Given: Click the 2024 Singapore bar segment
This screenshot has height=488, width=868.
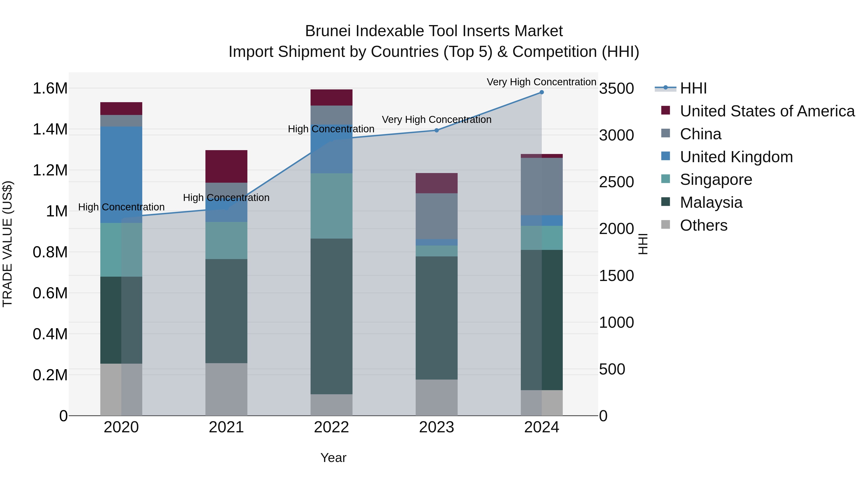Looking at the screenshot, I should (542, 238).
